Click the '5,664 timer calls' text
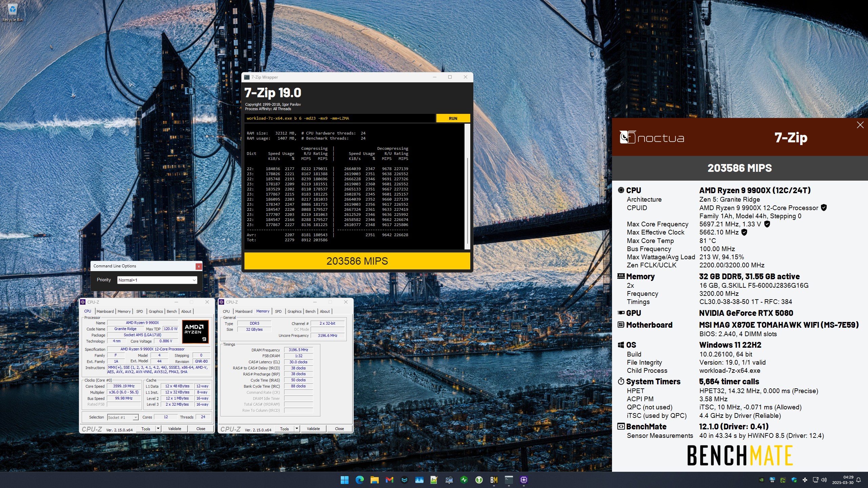Image resolution: width=868 pixels, height=488 pixels. point(729,382)
